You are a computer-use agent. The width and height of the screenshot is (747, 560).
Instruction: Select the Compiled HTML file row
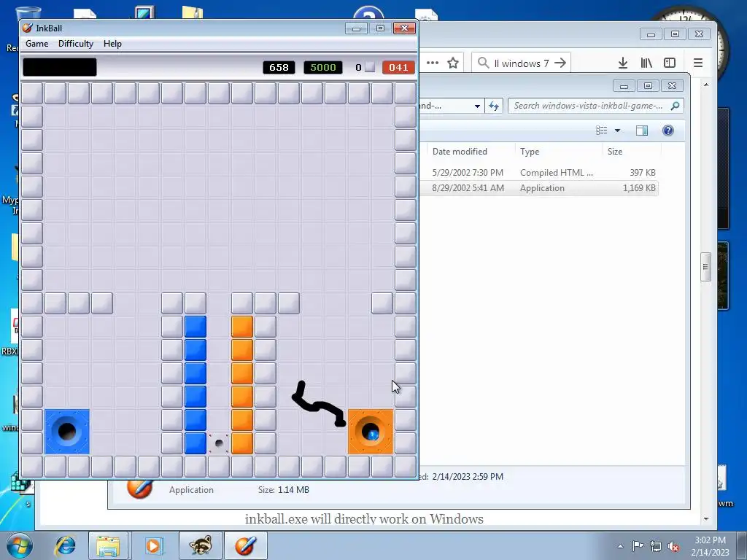541,172
